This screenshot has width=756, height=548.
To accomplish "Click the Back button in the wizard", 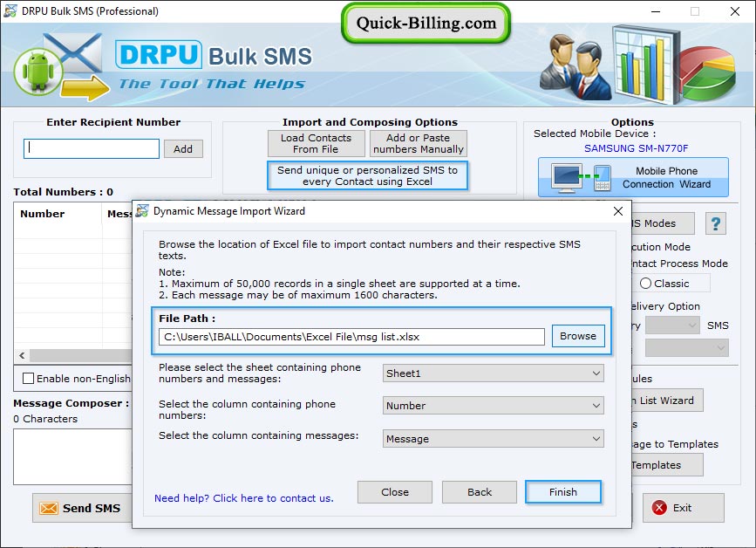I will pyautogui.click(x=480, y=492).
